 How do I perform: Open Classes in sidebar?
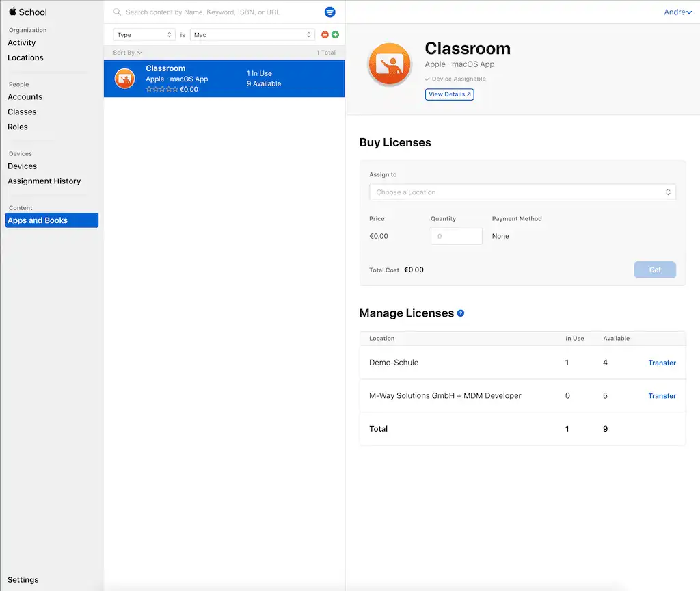(22, 111)
